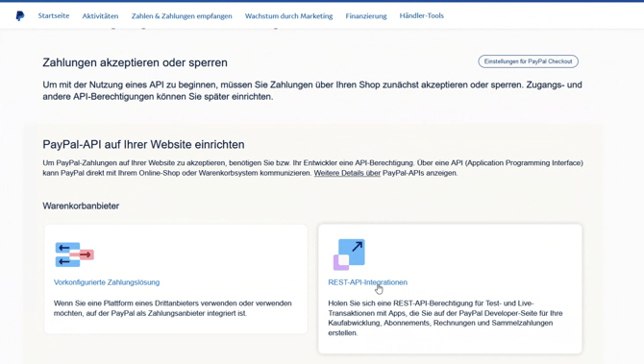Open the Startseite menu item
Screen dimensions: 644x364
pos(54,15)
